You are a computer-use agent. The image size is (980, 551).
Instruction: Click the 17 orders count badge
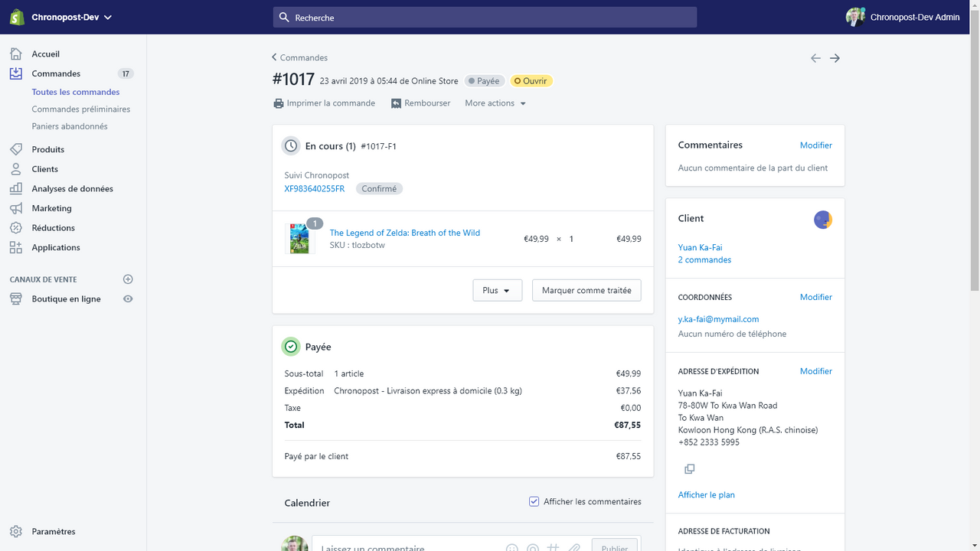point(126,73)
